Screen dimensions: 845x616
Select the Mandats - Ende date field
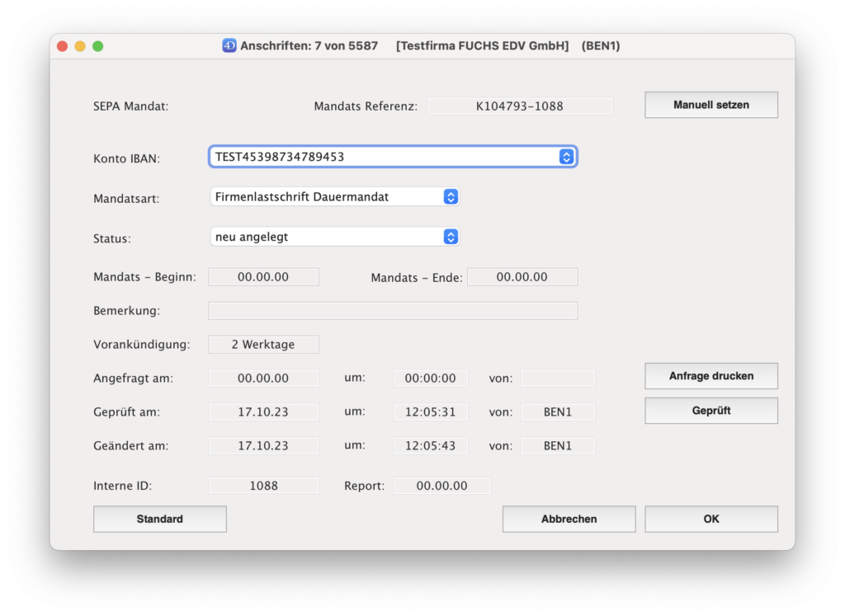pos(522,277)
